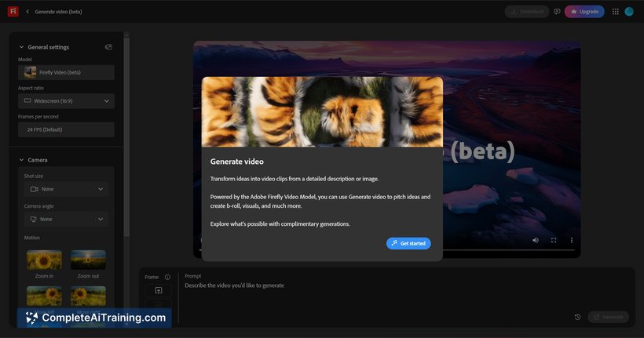Click the Generate video dialog heading

pos(237,162)
